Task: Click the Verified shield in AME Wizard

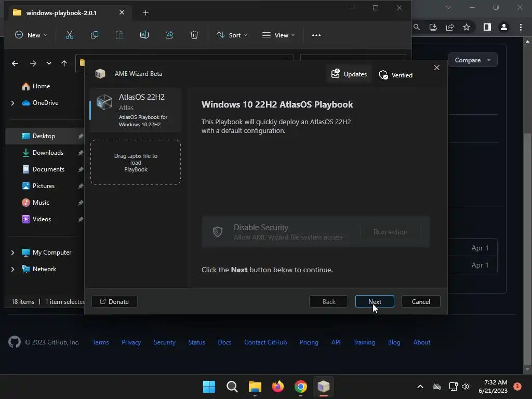Action: [395, 75]
